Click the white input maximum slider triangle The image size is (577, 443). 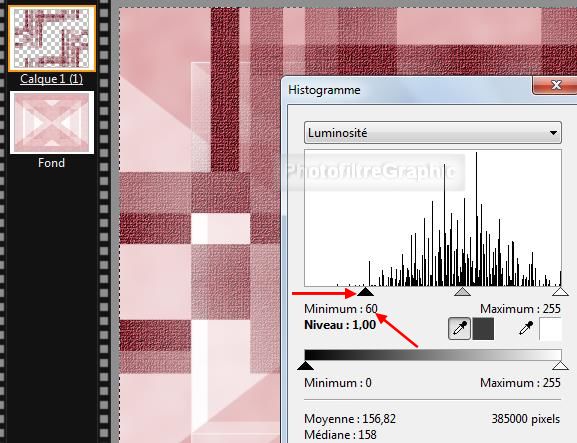pyautogui.click(x=560, y=292)
